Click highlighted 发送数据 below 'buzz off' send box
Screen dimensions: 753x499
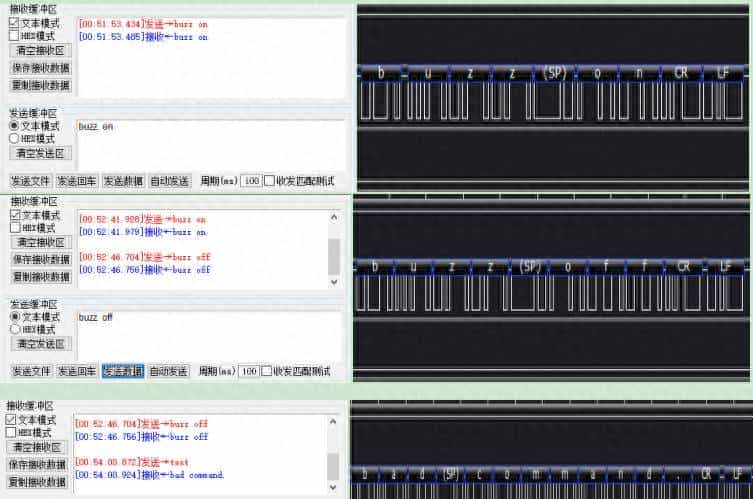point(123,371)
